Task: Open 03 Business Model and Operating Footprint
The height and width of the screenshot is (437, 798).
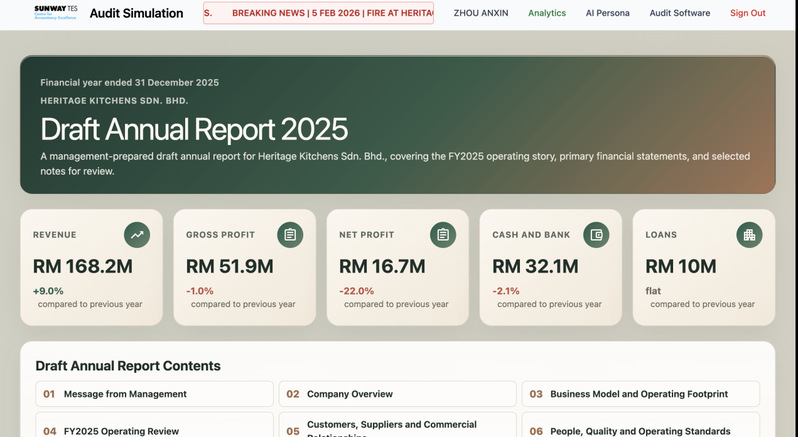Action: coord(641,394)
